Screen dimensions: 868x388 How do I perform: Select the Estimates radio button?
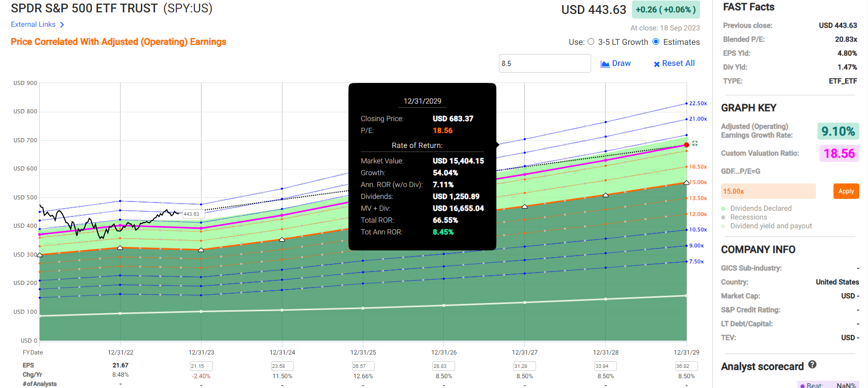click(656, 42)
